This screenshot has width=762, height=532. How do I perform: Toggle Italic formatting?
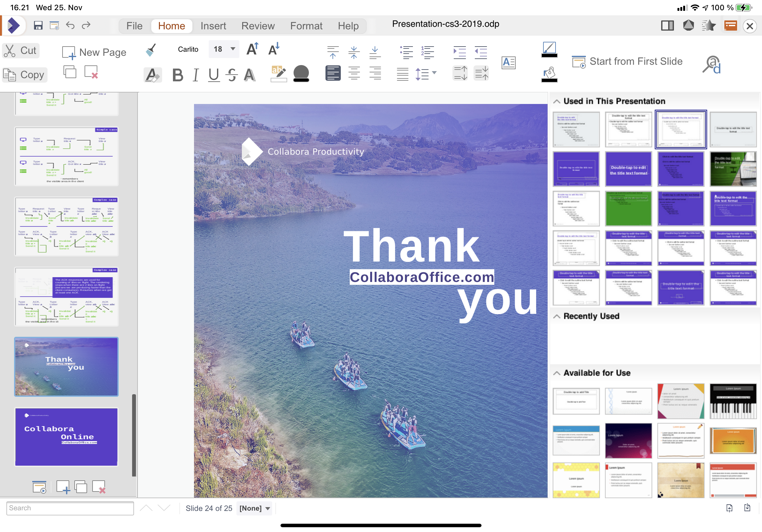pos(196,75)
